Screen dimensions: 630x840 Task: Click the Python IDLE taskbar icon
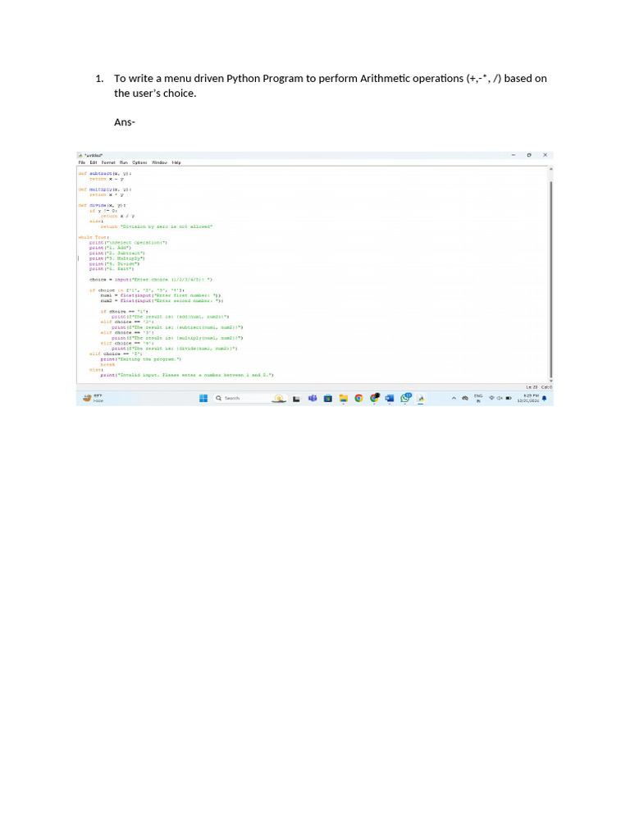[x=421, y=398]
